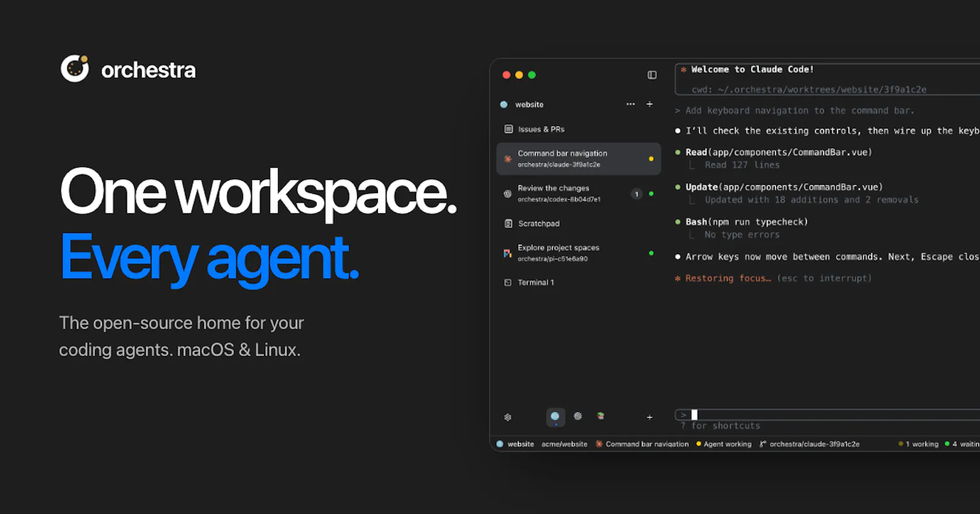Click the branch icon in the status bar

(763, 444)
